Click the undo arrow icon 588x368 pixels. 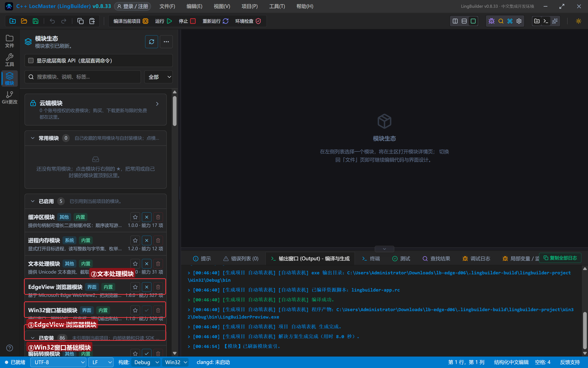click(x=52, y=21)
